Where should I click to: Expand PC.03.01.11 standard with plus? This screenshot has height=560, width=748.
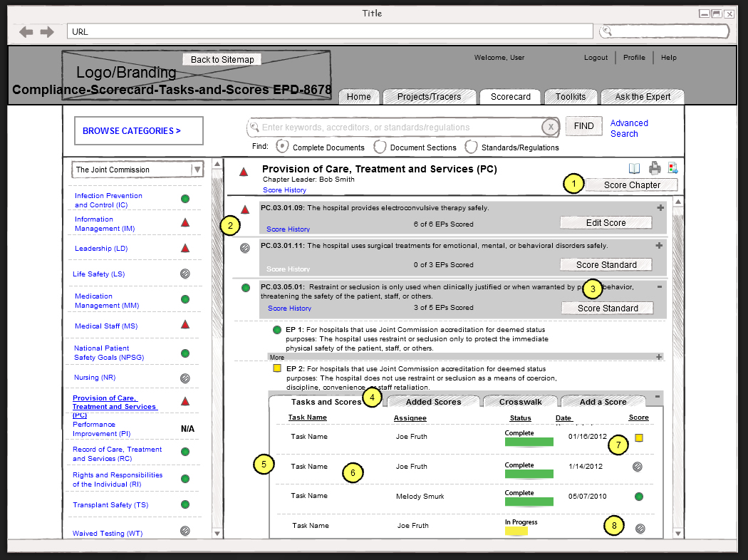659,245
